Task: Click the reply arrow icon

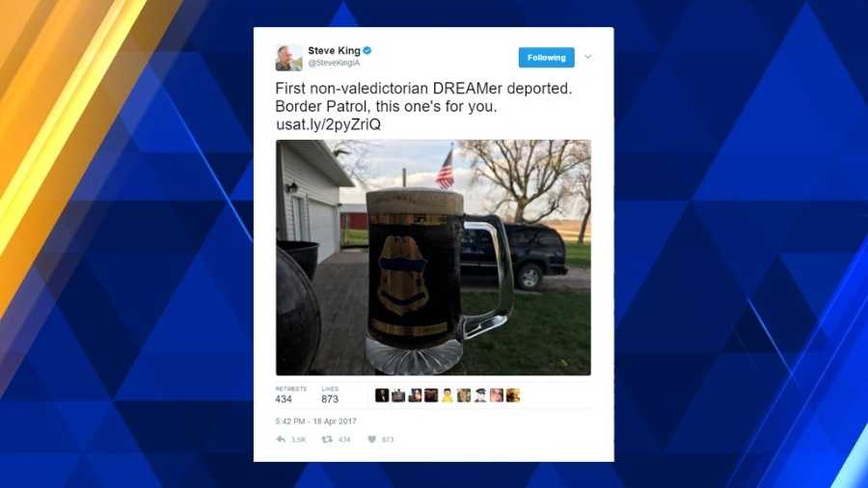Action: coord(282,440)
